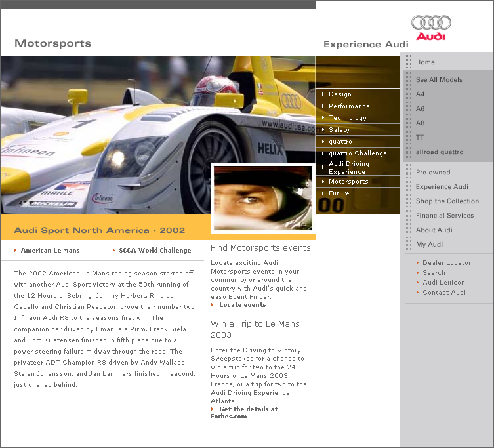Go to the Pre-owned section

pos(433,173)
